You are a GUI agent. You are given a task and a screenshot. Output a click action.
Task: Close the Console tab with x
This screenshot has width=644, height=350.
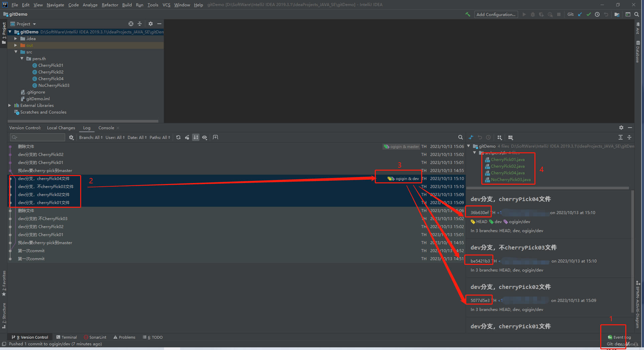(x=118, y=128)
